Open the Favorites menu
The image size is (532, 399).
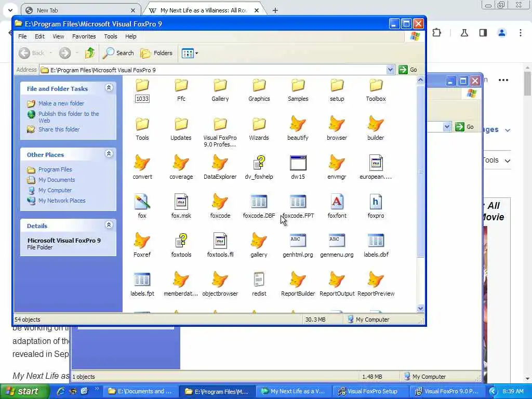(84, 36)
